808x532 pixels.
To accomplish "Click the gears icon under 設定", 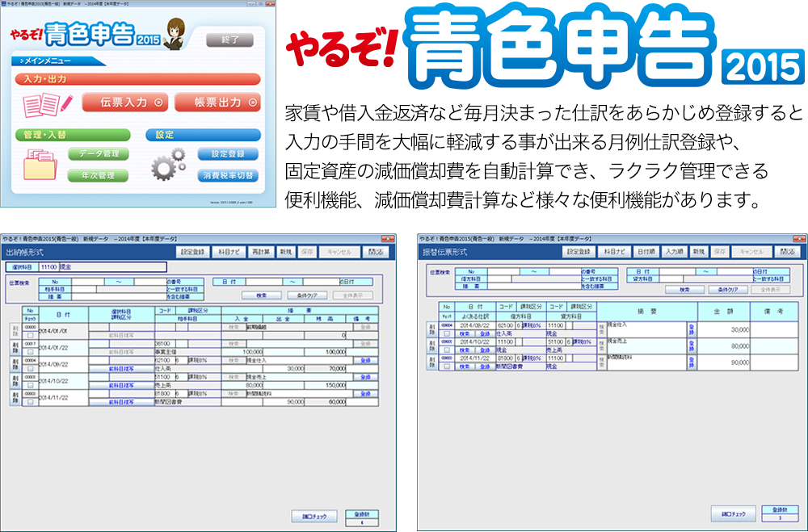I will pyautogui.click(x=169, y=164).
